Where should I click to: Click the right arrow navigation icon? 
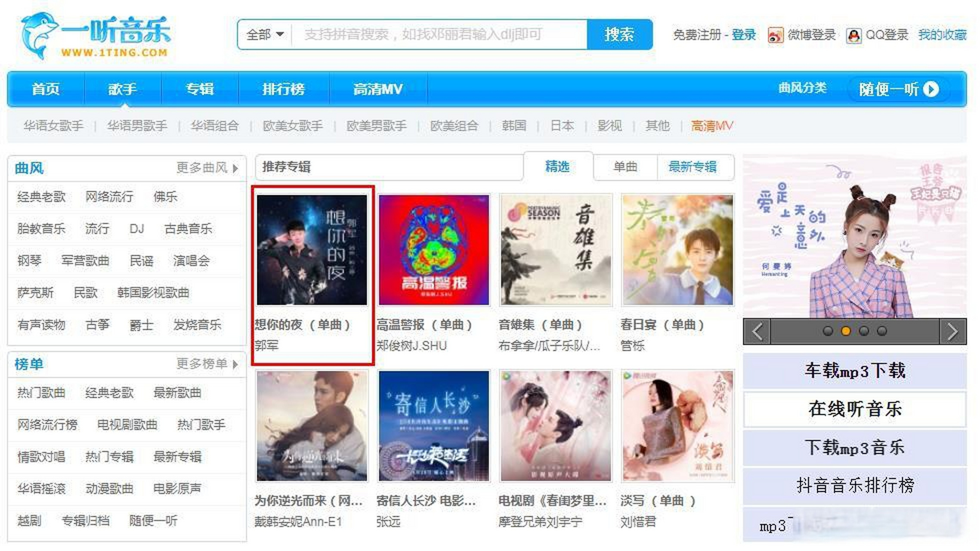pos(956,330)
